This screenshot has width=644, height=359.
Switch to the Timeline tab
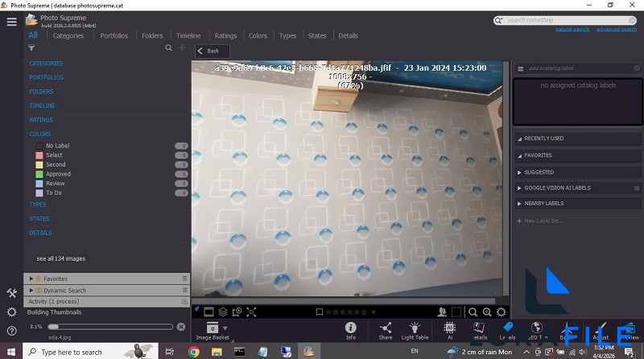tap(188, 35)
